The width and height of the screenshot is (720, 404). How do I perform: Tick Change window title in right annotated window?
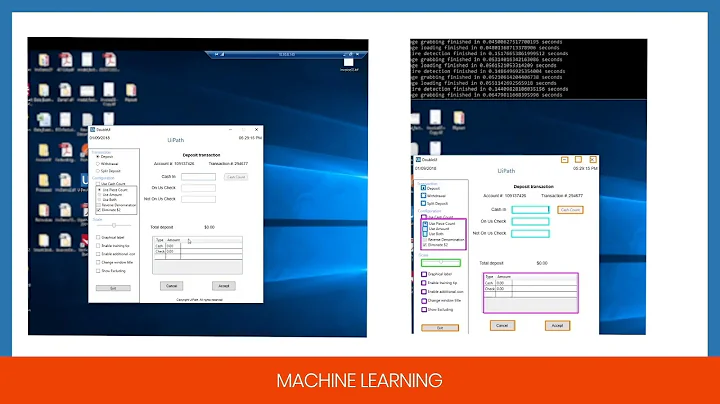tap(424, 301)
